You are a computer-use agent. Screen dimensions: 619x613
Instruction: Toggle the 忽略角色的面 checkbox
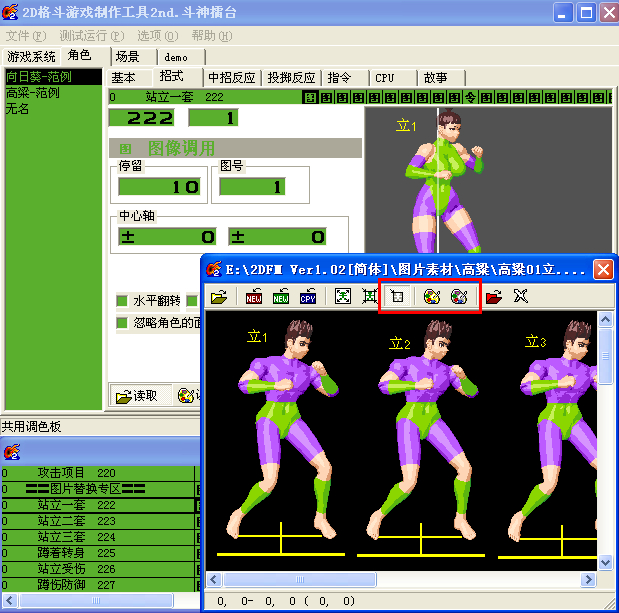tap(122, 323)
